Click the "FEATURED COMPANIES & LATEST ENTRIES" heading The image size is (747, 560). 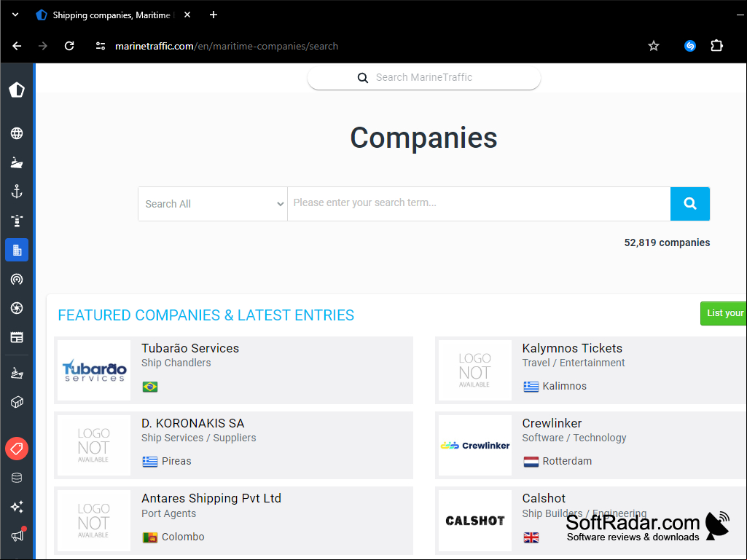tap(206, 315)
